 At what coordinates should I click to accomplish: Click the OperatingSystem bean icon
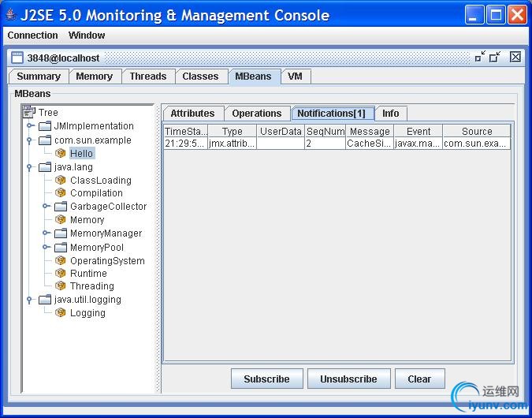[61, 260]
